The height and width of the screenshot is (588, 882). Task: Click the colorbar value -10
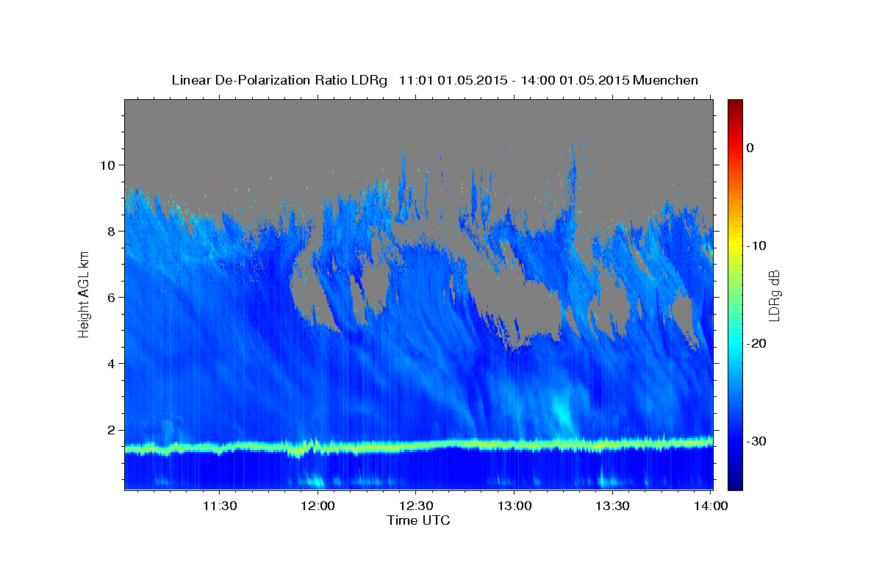click(757, 245)
